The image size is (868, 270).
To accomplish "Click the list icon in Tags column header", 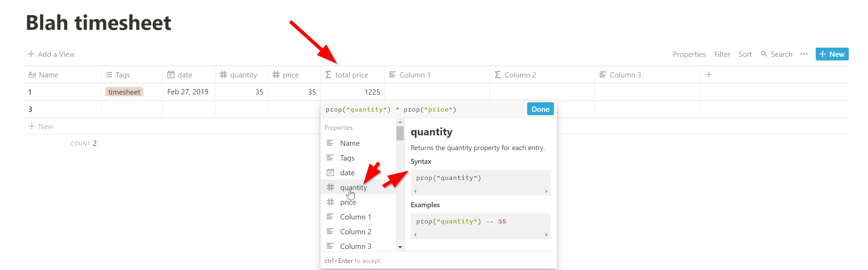I will (109, 75).
